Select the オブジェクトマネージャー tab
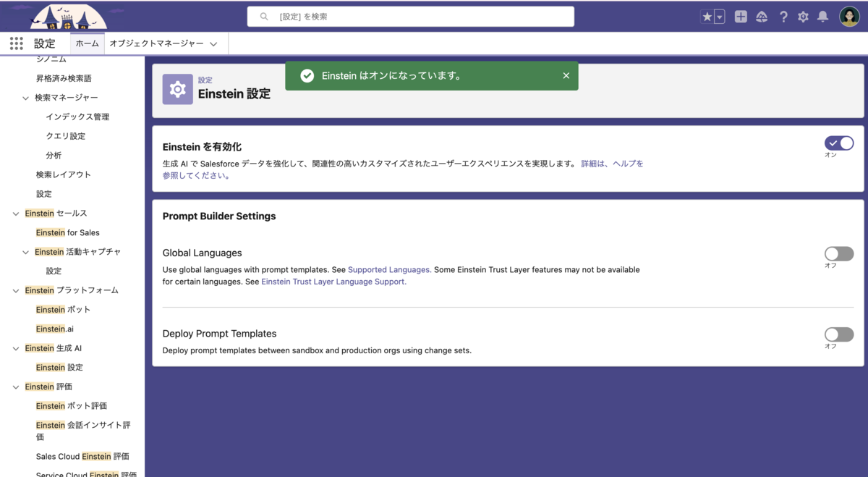The height and width of the screenshot is (477, 868). [156, 43]
